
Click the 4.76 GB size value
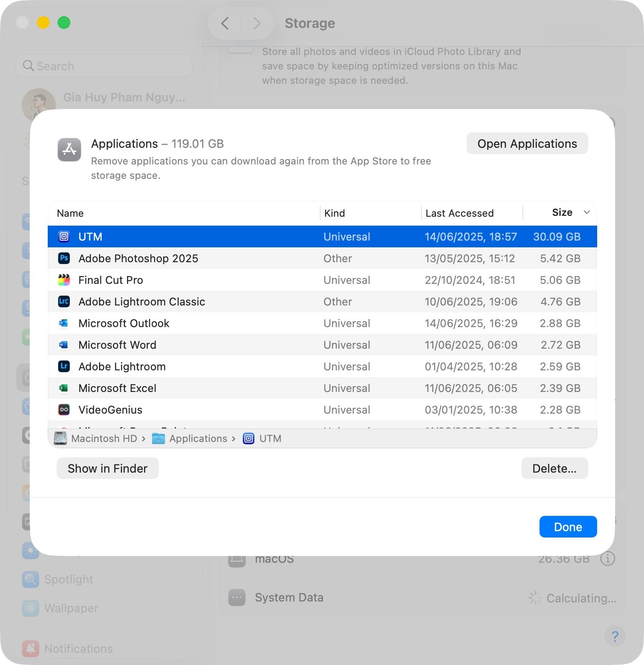[x=560, y=301]
